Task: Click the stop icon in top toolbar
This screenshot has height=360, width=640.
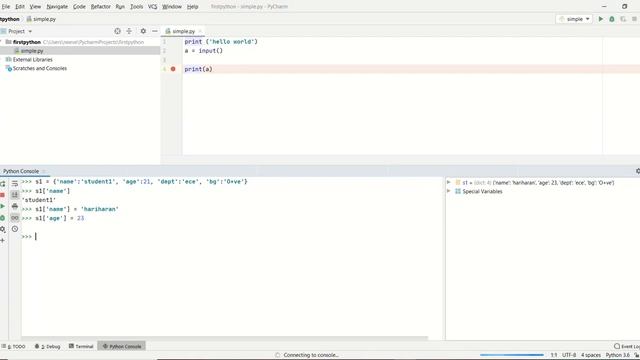Action: pos(634,19)
